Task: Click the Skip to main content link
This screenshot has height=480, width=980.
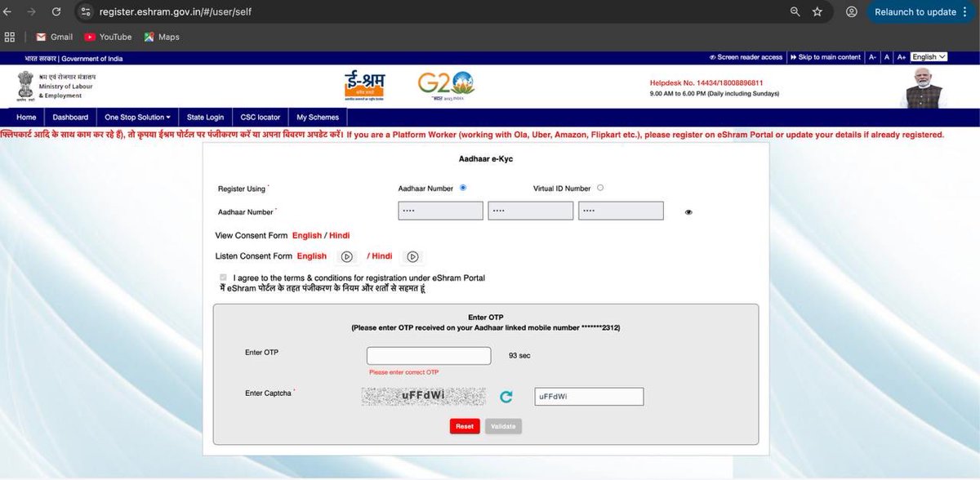Action: 826,57
